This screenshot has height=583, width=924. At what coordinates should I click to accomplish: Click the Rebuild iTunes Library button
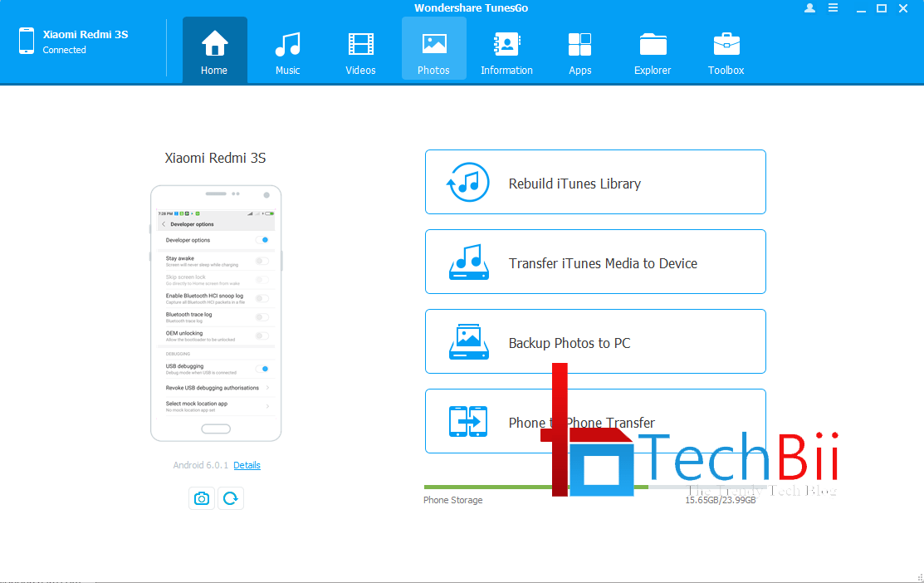(x=595, y=182)
